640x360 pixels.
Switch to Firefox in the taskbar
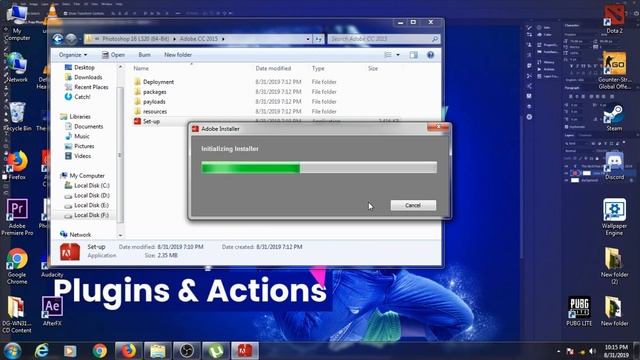pyautogui.click(x=128, y=351)
